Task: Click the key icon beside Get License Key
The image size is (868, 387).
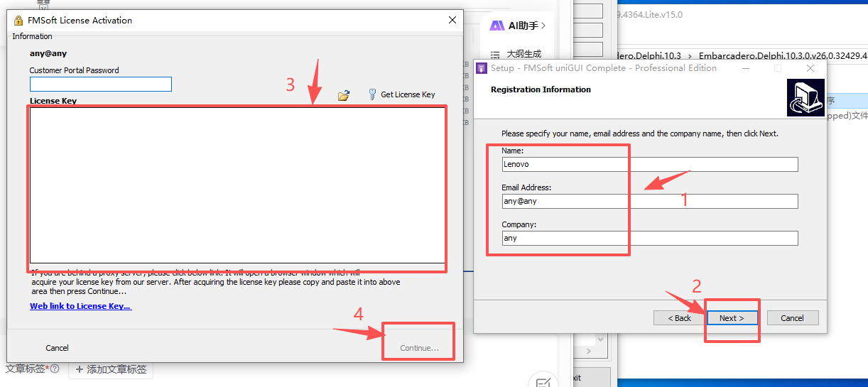Action: (x=372, y=94)
